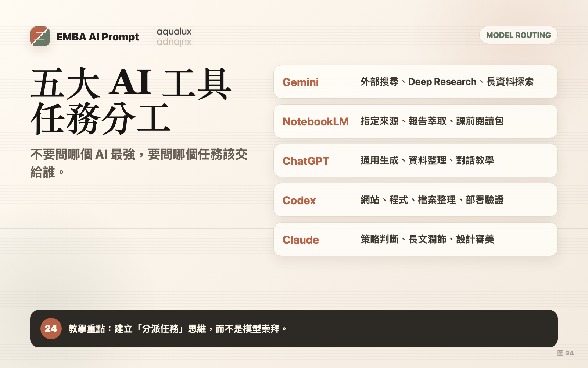Click the aqualux mirrored wordmark logo
Screen dimensions: 588x368
174,37
